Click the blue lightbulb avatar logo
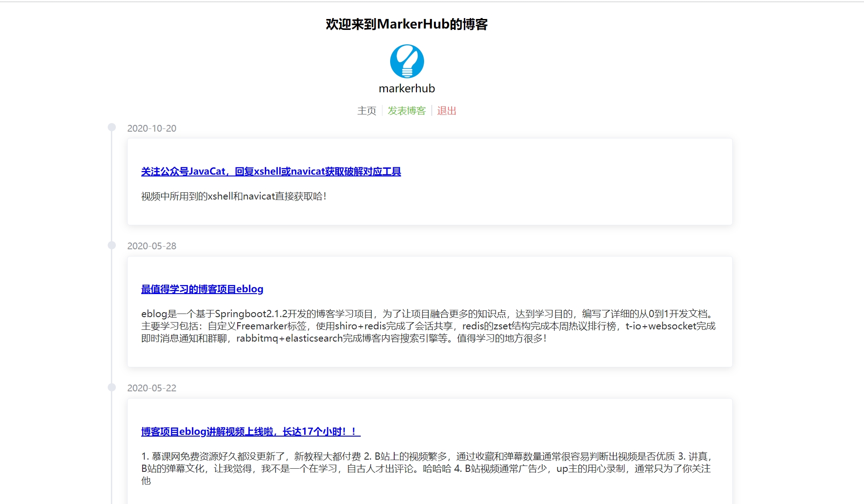The height and width of the screenshot is (504, 864). tap(407, 61)
